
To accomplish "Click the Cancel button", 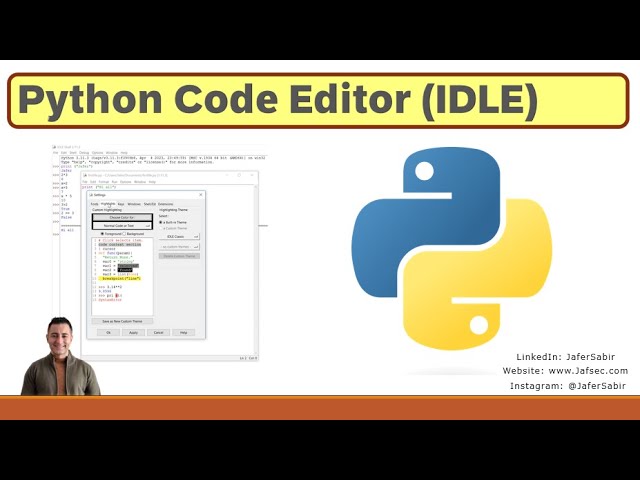I will tap(159, 332).
